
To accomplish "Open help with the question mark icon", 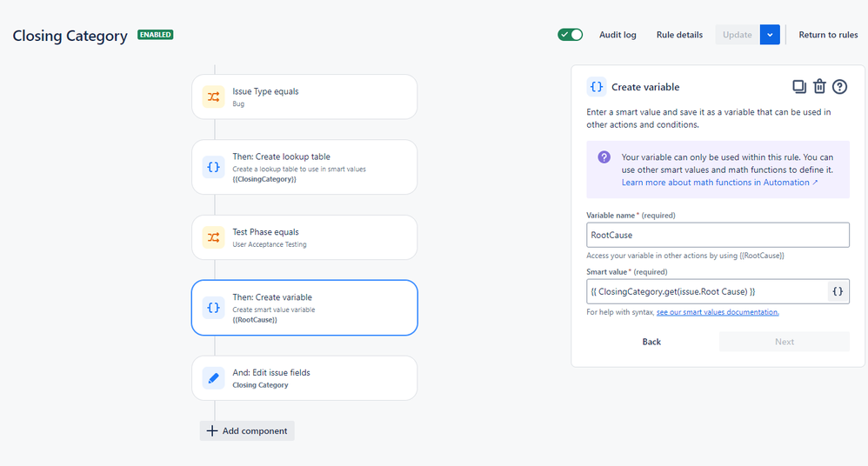I will (840, 87).
